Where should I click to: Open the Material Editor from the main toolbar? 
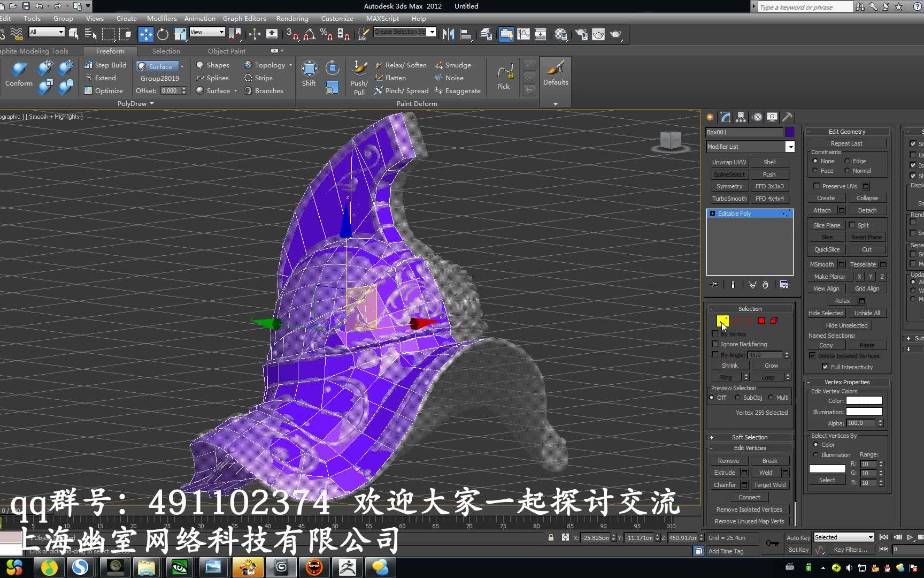pyautogui.click(x=561, y=34)
